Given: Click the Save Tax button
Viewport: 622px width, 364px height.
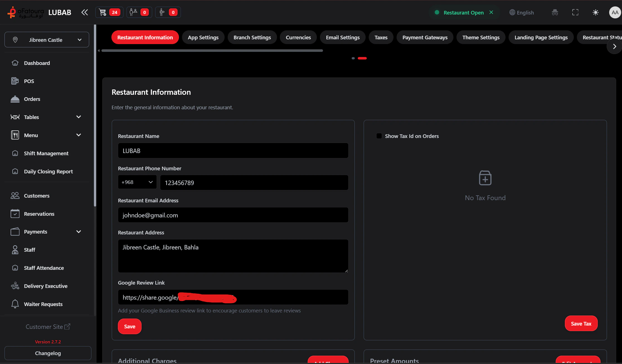Looking at the screenshot, I should click(x=581, y=324).
